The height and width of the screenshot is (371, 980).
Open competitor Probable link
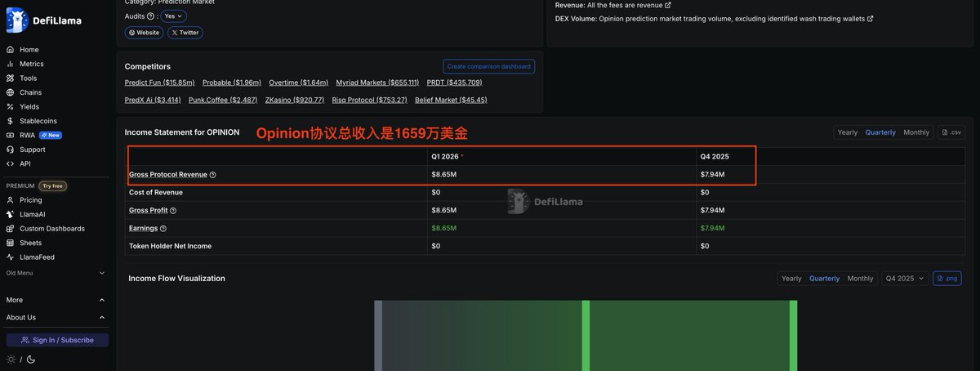coord(232,83)
